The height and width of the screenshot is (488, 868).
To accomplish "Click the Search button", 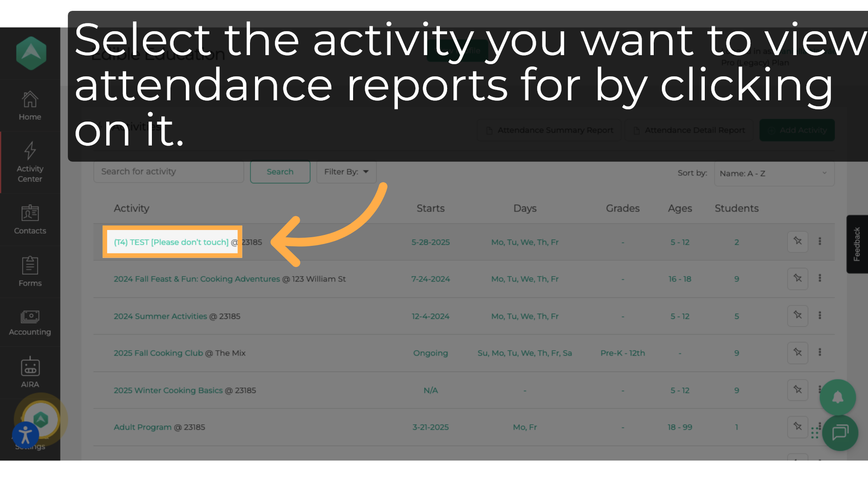I will (x=280, y=172).
